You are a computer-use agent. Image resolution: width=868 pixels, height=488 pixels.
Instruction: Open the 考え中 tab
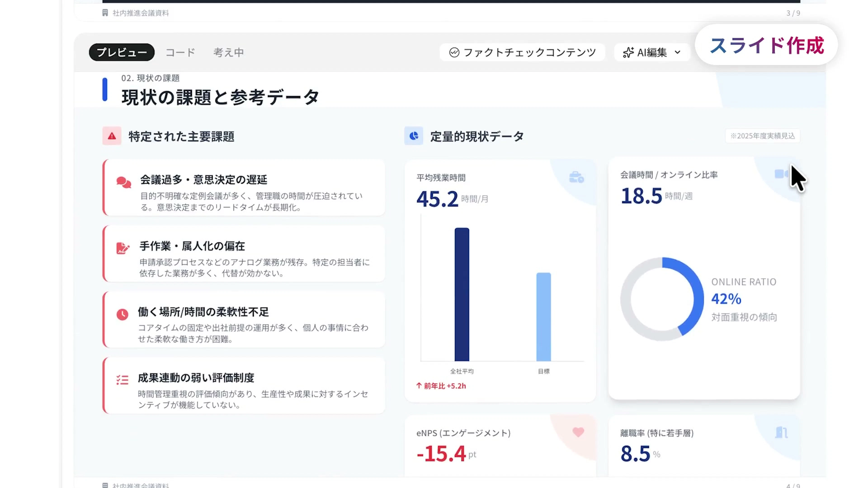point(229,52)
